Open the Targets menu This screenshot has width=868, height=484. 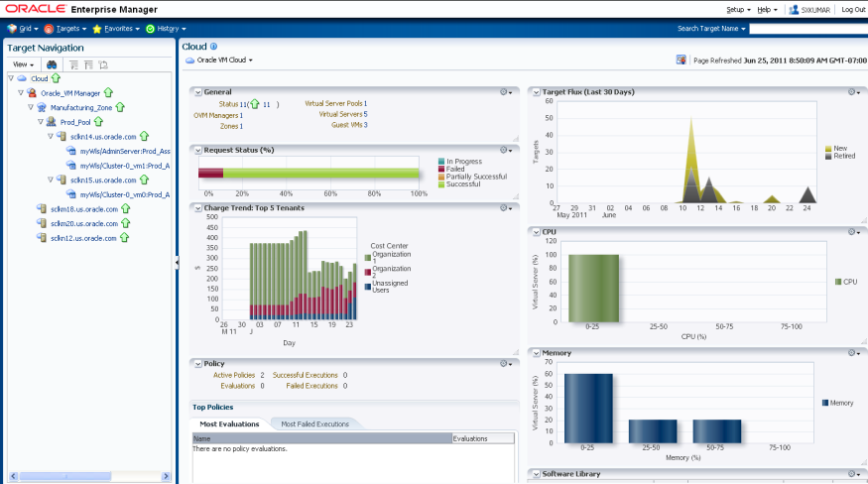(x=65, y=28)
